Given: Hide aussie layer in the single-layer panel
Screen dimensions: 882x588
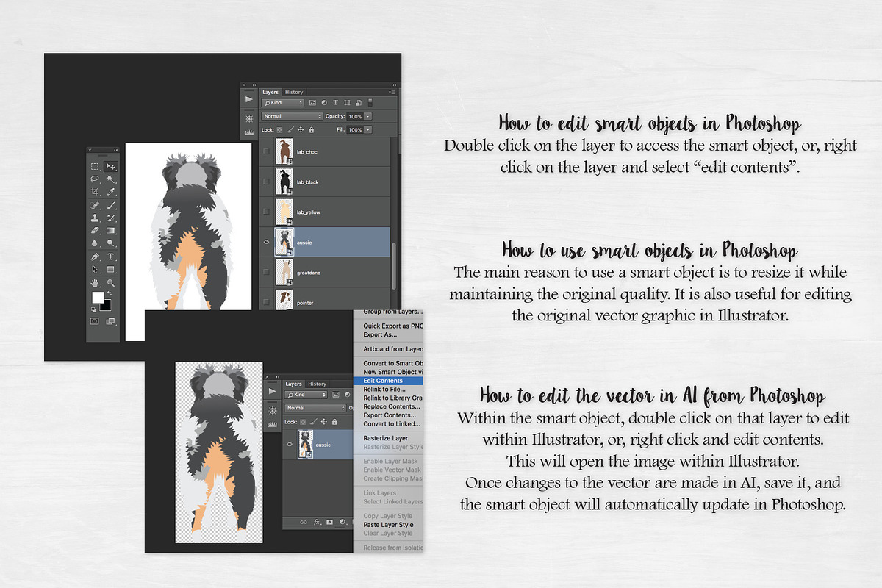Looking at the screenshot, I should tap(290, 445).
